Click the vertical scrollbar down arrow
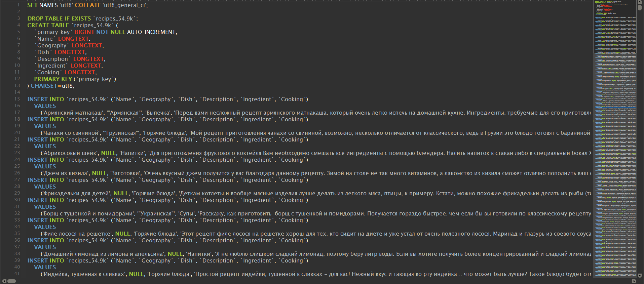 click(640, 276)
